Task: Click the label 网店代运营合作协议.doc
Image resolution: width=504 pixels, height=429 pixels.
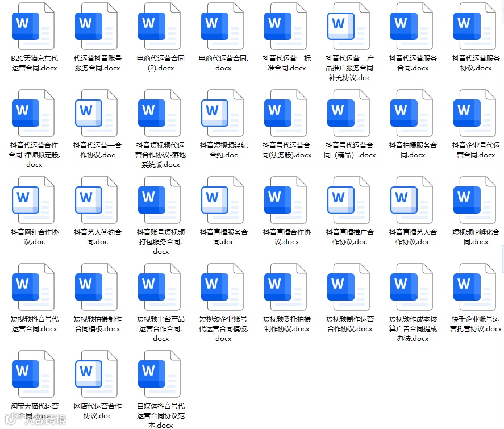Action: (97, 411)
